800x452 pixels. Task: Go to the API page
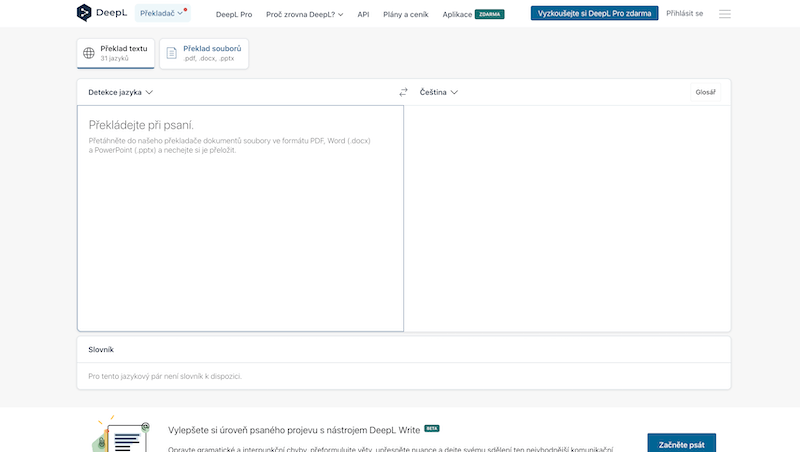[x=363, y=15]
